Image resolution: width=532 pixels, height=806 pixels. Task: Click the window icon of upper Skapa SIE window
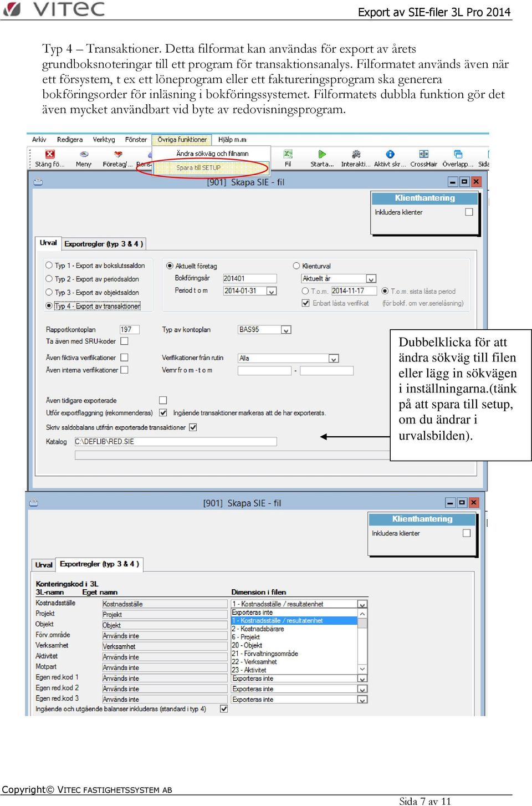(x=38, y=182)
